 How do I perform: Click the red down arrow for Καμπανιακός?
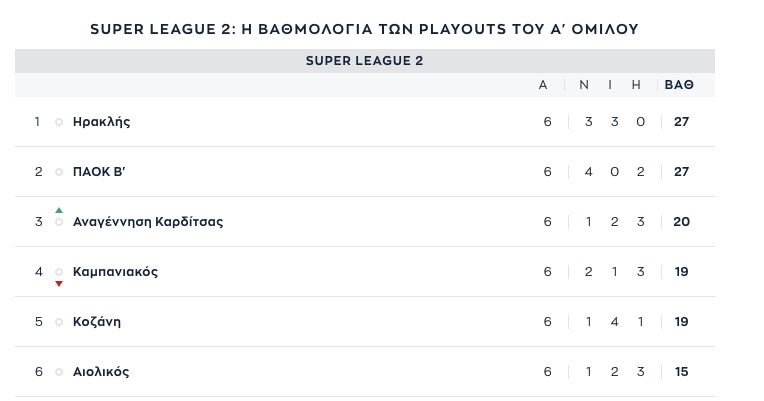tap(59, 284)
